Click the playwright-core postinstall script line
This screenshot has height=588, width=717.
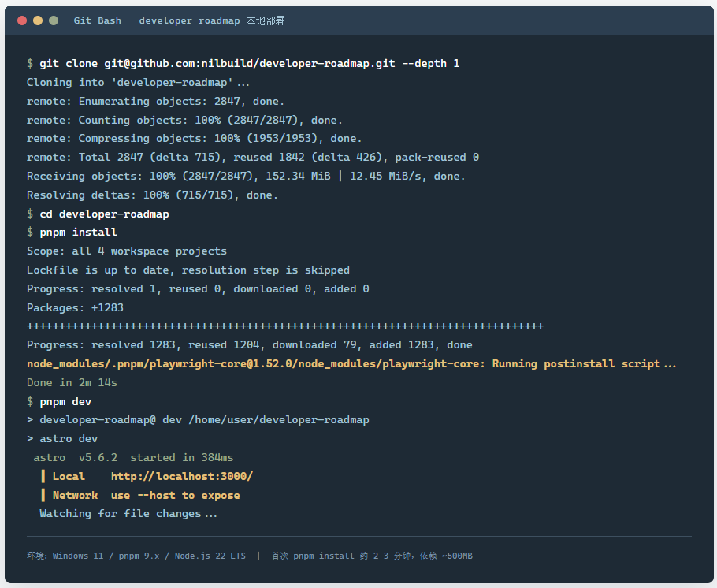point(351,364)
